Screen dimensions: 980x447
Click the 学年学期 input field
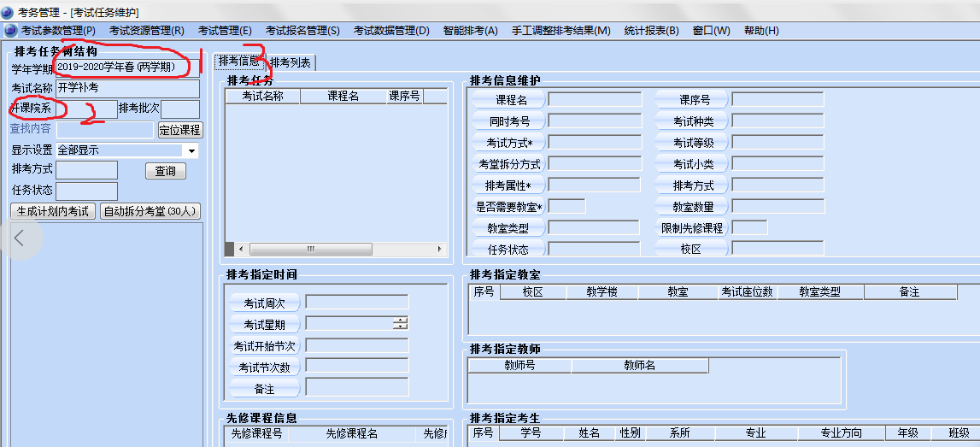click(x=127, y=68)
